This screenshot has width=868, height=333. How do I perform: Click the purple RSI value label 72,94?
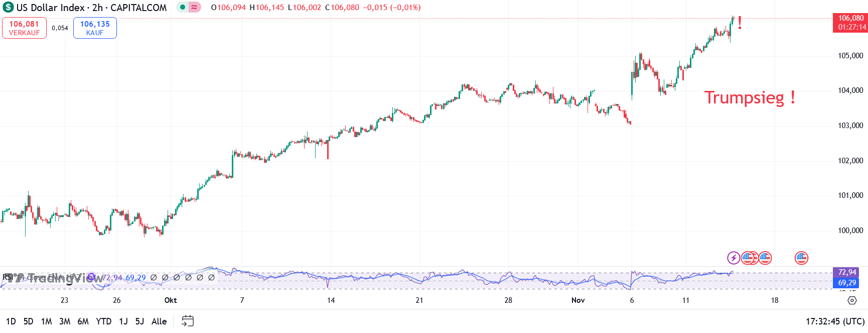[x=847, y=272]
